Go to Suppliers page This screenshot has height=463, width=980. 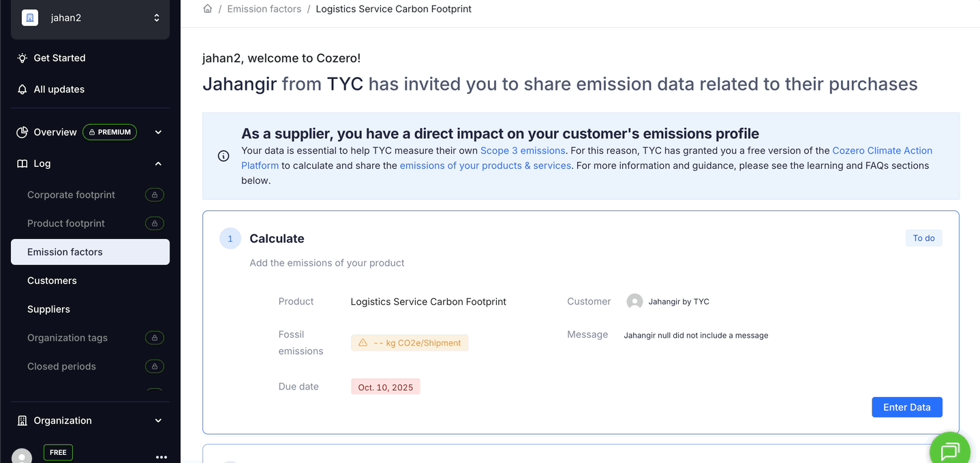(x=48, y=309)
